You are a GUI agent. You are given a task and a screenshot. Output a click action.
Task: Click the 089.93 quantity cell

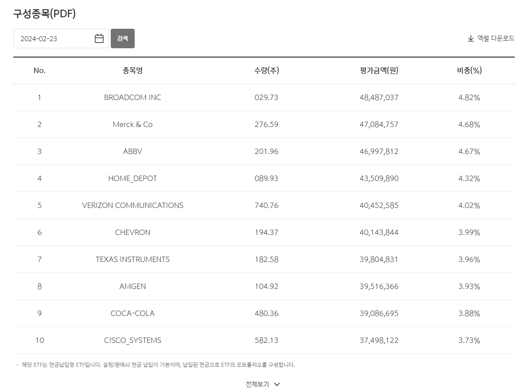coord(267,178)
